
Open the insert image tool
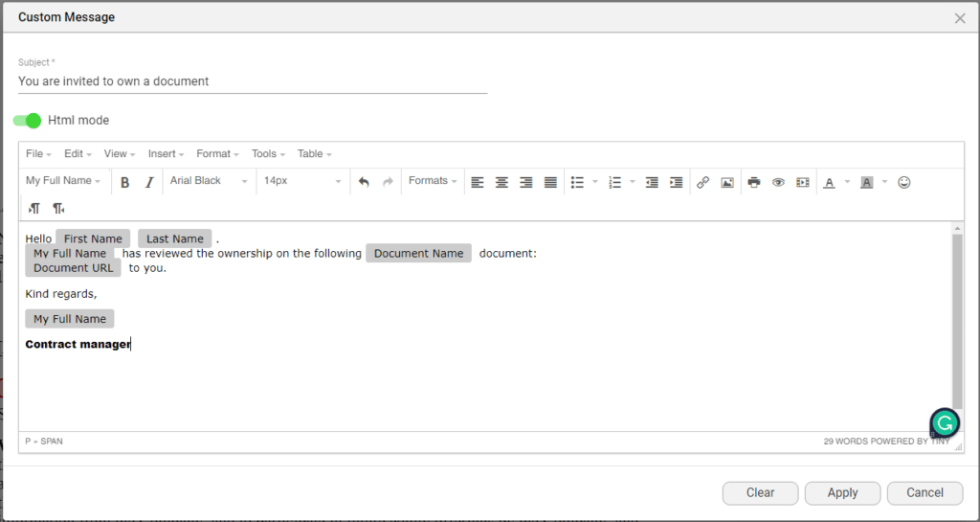(727, 182)
